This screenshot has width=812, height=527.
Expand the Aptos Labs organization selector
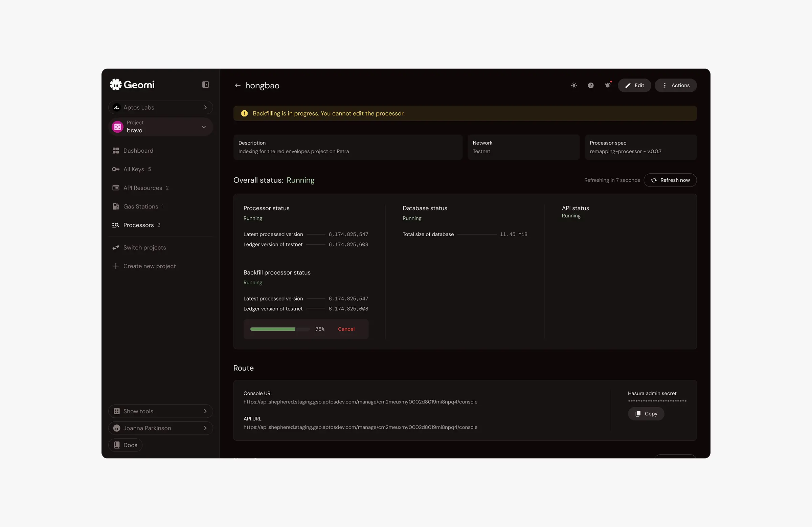(160, 108)
